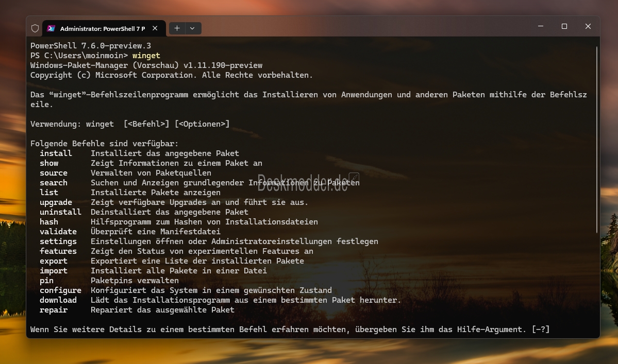Click the 'download' command name
This screenshot has width=618, height=364.
coord(58,300)
